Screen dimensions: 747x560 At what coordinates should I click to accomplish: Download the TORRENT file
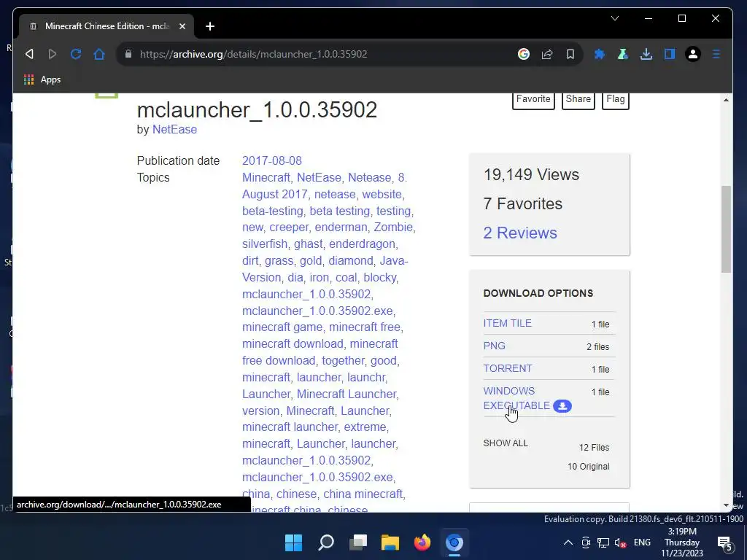[508, 368]
